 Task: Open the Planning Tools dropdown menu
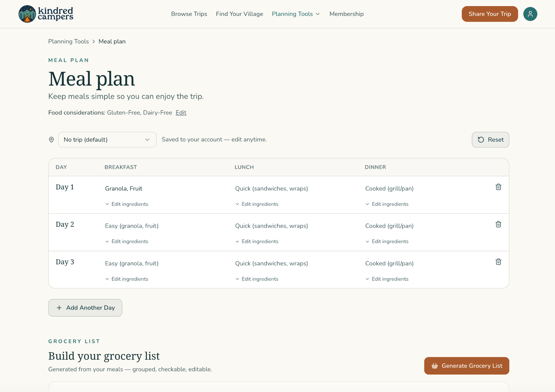click(x=296, y=14)
